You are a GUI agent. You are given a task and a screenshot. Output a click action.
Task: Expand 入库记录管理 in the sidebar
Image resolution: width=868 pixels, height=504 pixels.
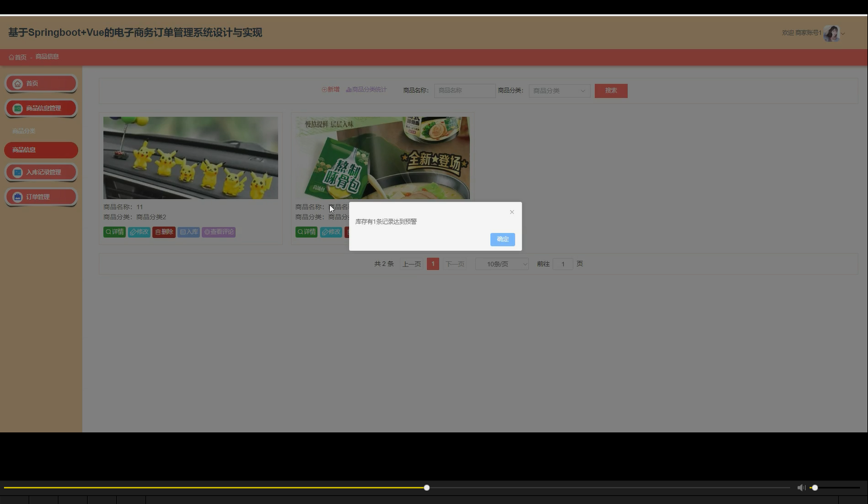[x=41, y=172]
